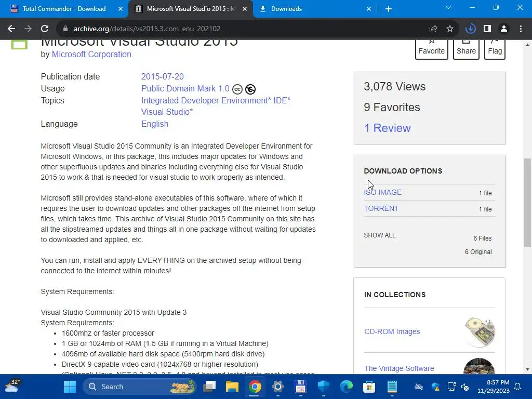Select the Microsoft Visual Studio 2015 tab
This screenshot has width=532, height=399.
pos(191,9)
